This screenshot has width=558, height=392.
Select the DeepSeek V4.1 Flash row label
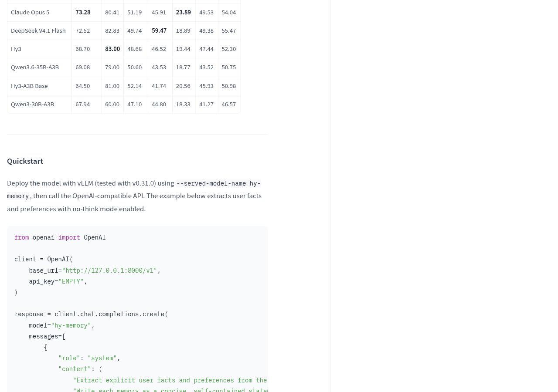tap(38, 30)
